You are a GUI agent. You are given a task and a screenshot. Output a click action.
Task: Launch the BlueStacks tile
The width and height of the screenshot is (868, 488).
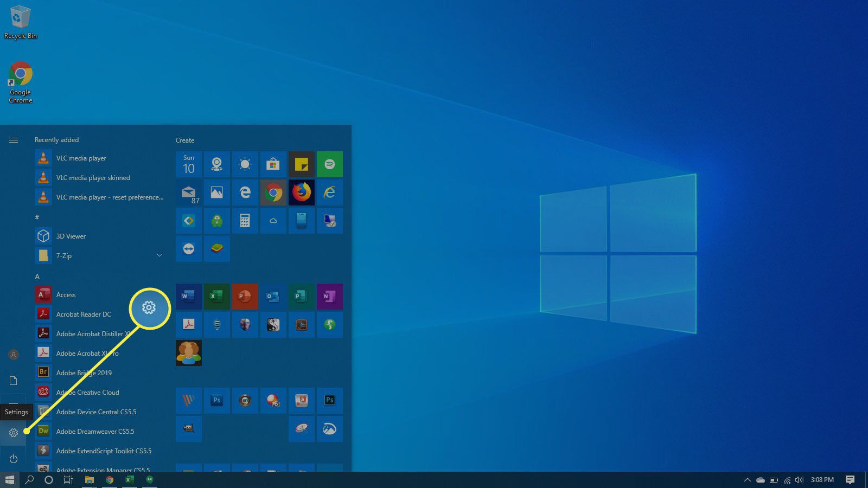point(217,249)
